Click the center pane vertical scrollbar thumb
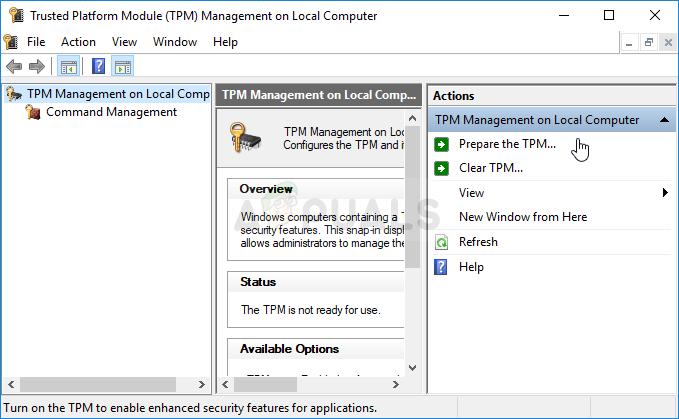Screen dimensions: 679x419 tap(412, 197)
